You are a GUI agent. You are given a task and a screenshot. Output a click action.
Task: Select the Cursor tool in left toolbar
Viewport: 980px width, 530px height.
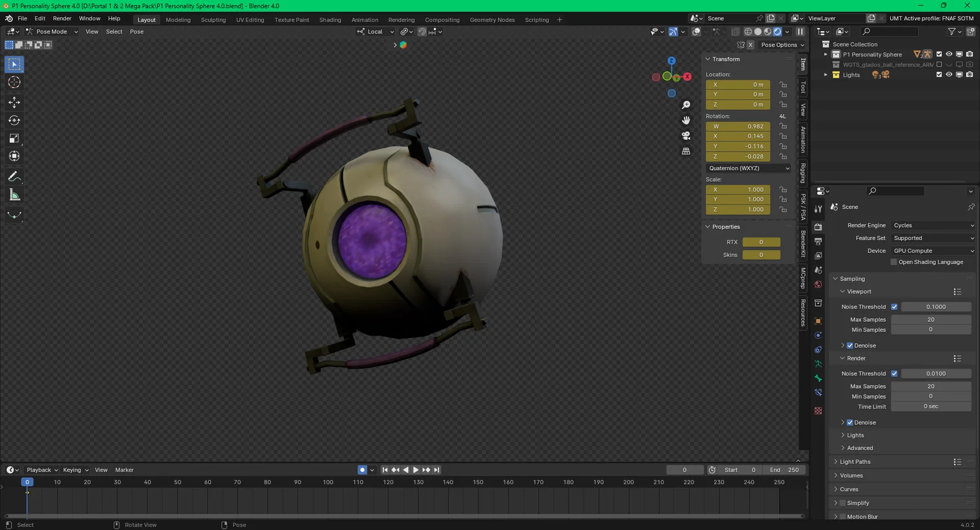point(14,82)
